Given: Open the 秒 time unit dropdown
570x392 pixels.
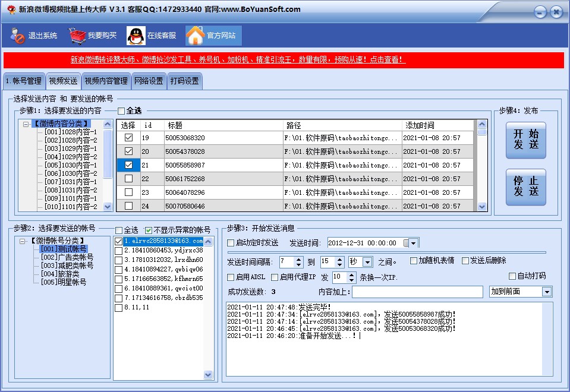Looking at the screenshot, I should [367, 262].
